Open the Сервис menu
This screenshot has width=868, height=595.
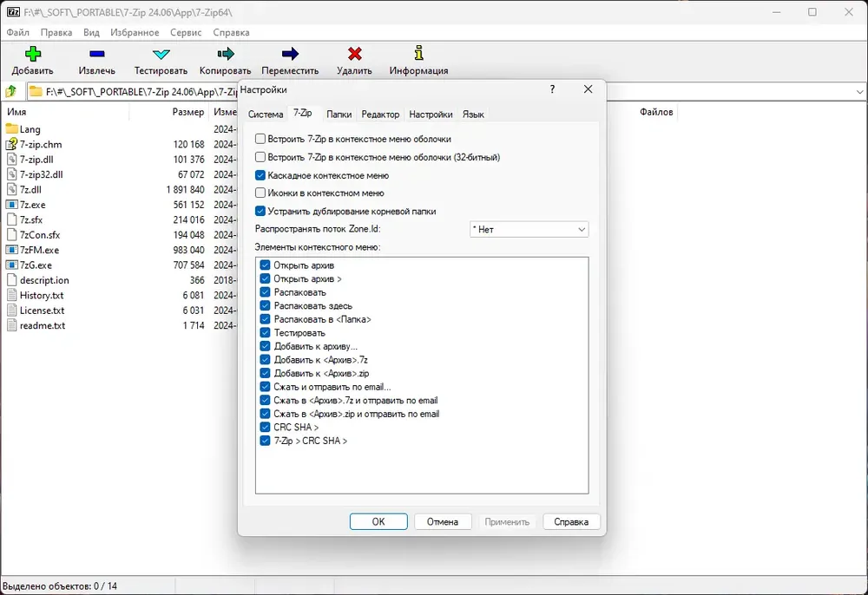pos(186,33)
